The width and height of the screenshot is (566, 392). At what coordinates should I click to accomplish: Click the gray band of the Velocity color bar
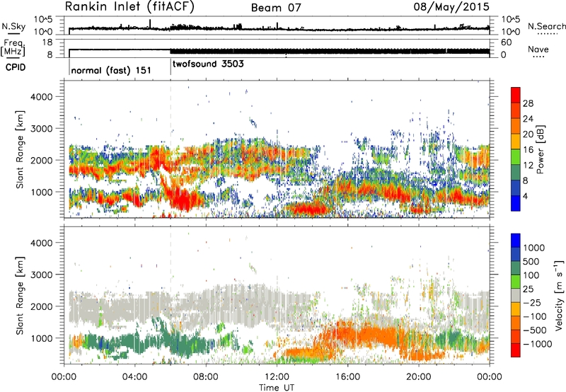coord(516,295)
